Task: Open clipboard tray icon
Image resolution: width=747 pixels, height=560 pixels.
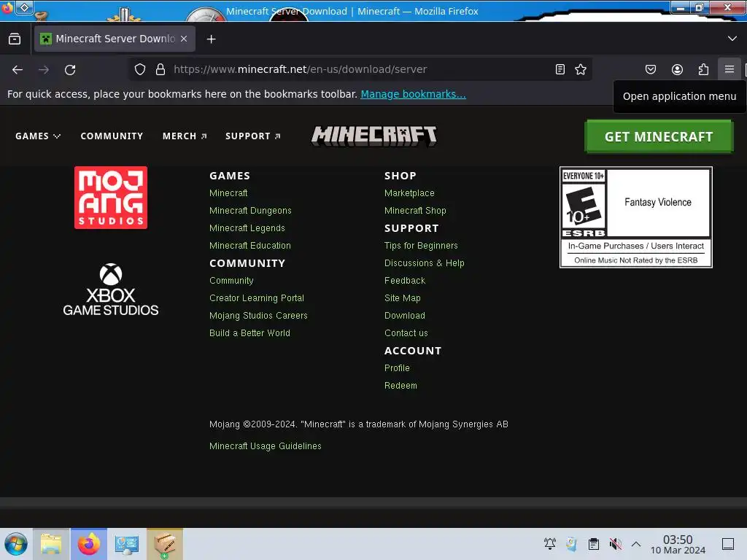Action: click(594, 544)
